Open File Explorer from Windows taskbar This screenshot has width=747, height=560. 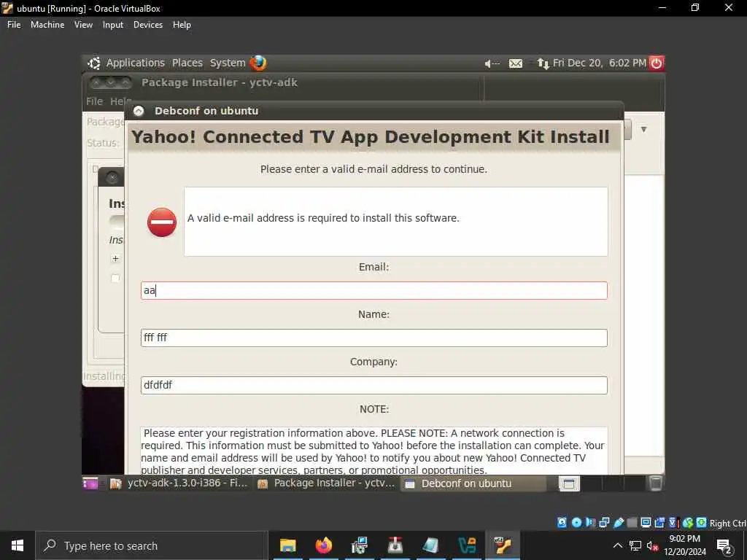click(287, 545)
